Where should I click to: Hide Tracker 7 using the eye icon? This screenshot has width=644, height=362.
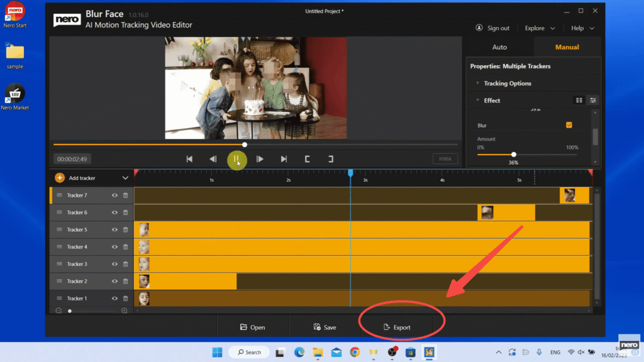click(x=114, y=195)
